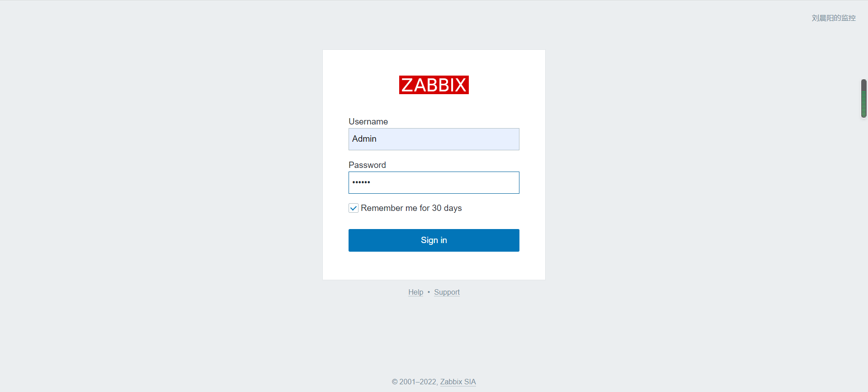
Task: Click the © 2001–2022 copyright text
Action: 414,382
